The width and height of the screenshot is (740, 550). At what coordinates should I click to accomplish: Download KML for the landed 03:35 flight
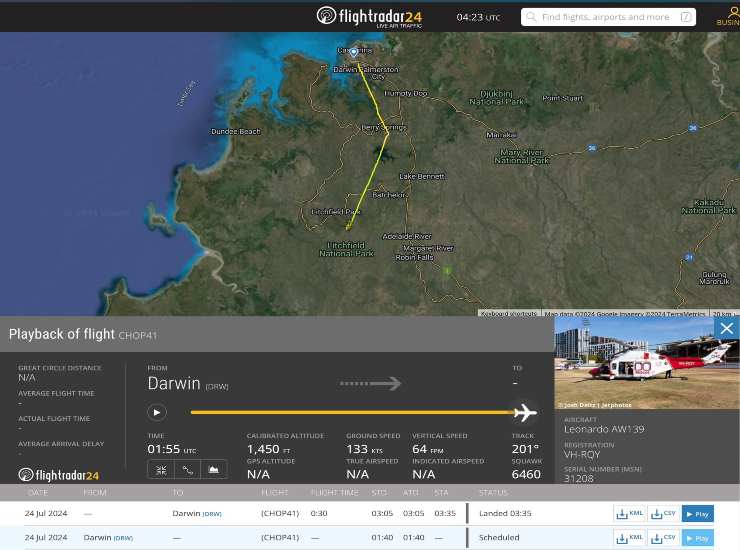tap(630, 513)
